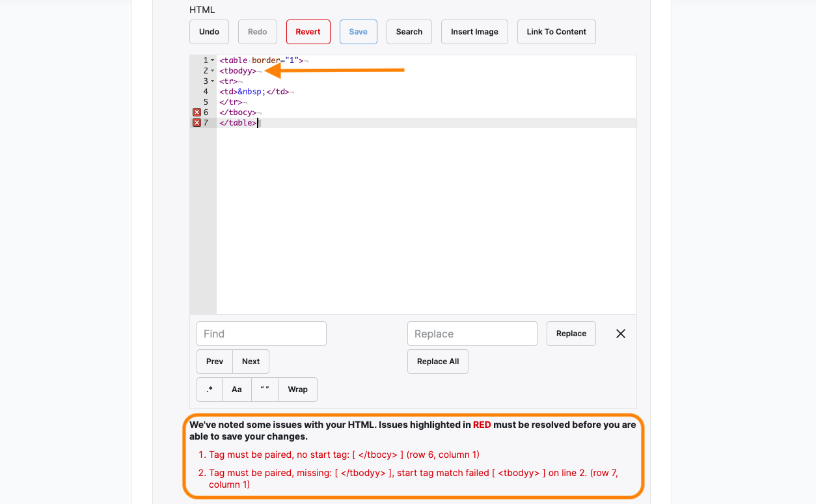Save the HTML code
Image resolution: width=816 pixels, height=504 pixels.
tap(358, 31)
